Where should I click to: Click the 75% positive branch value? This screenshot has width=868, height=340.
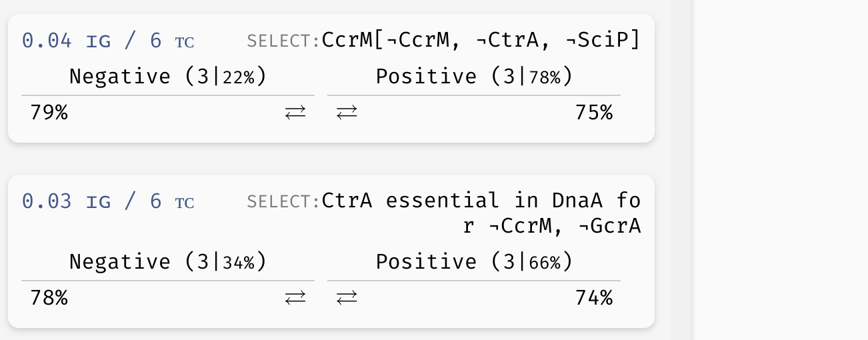click(x=593, y=113)
